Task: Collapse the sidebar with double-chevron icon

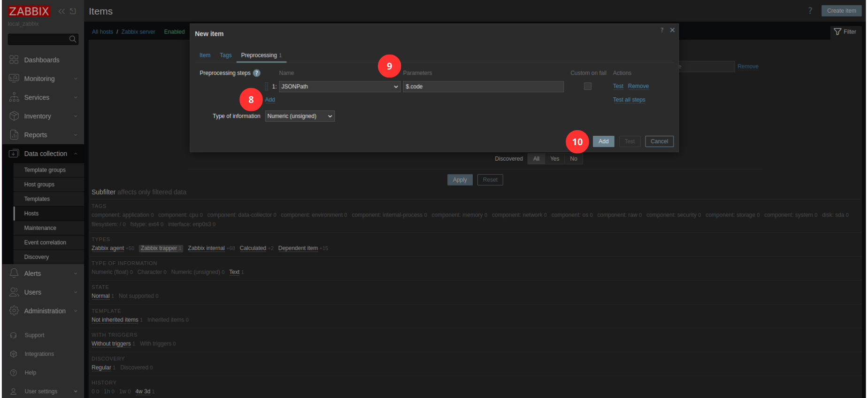Action: coord(61,11)
